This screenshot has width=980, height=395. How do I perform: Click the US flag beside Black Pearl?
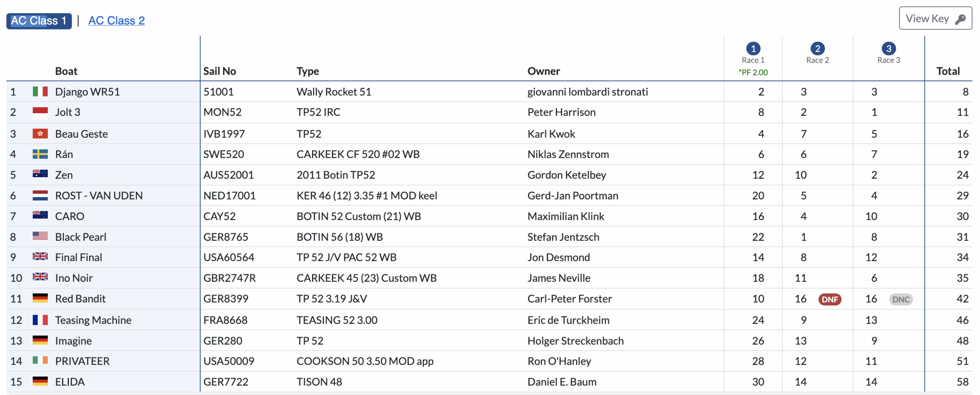tap(40, 236)
